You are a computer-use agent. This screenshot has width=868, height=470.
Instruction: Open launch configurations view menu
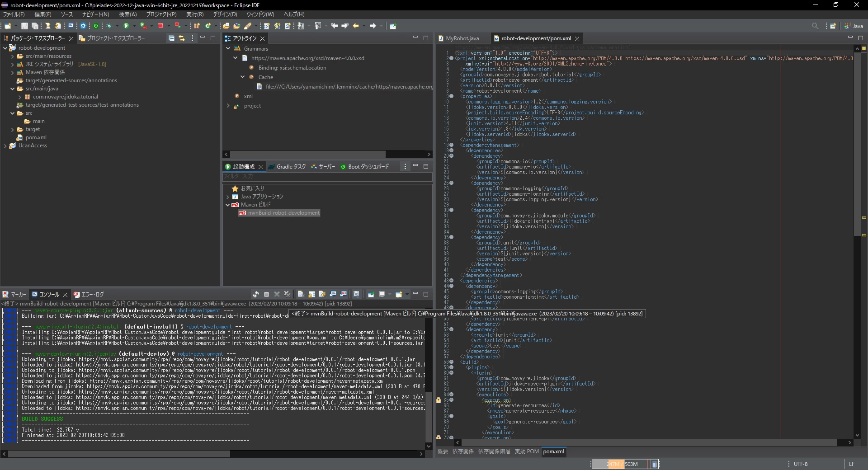[405, 166]
